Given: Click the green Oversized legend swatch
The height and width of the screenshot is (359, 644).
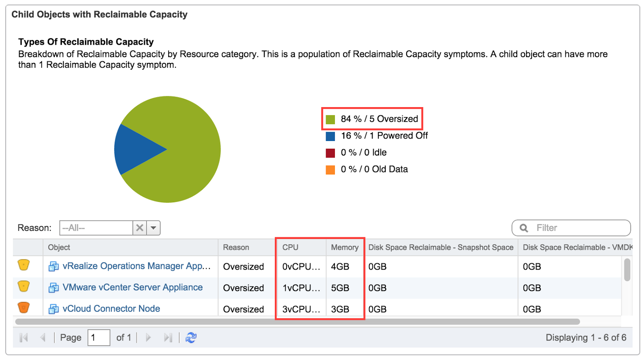Looking at the screenshot, I should click(x=330, y=119).
